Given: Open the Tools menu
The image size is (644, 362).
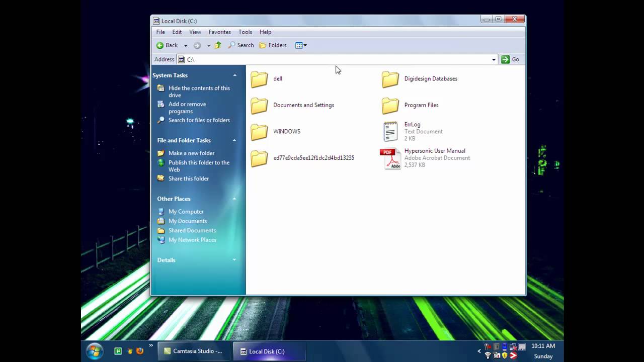Looking at the screenshot, I should click(246, 32).
